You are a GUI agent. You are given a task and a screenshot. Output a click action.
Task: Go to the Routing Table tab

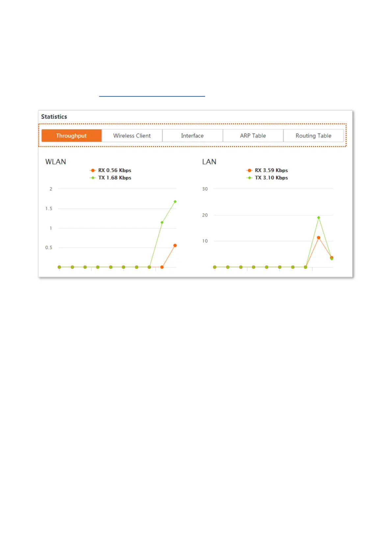314,136
